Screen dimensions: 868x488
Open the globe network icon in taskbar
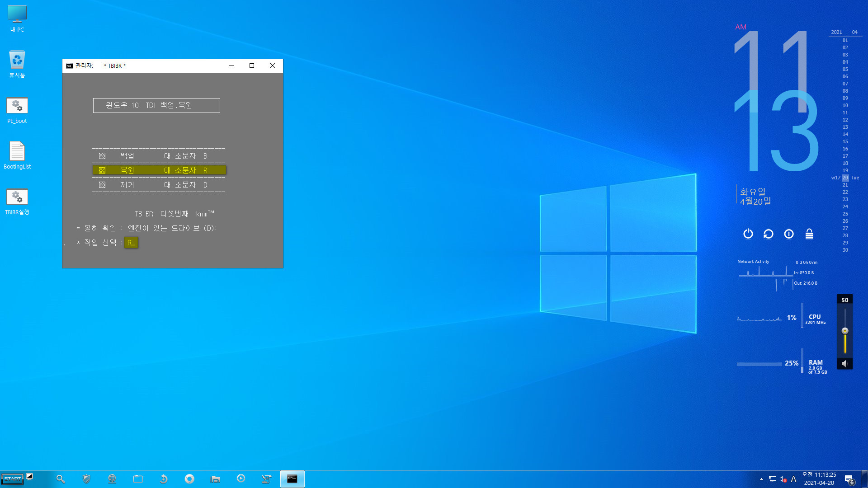[112, 479]
